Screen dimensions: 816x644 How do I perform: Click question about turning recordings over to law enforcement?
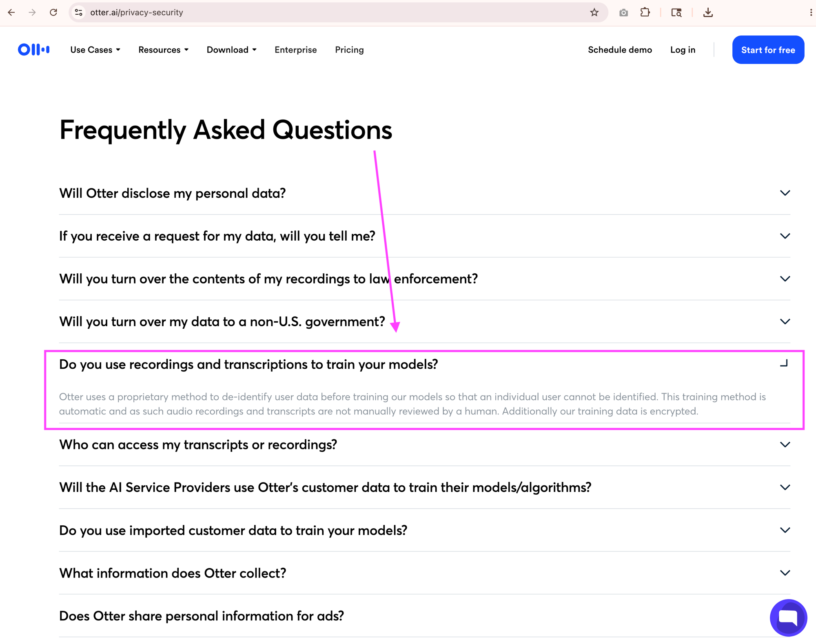click(268, 279)
